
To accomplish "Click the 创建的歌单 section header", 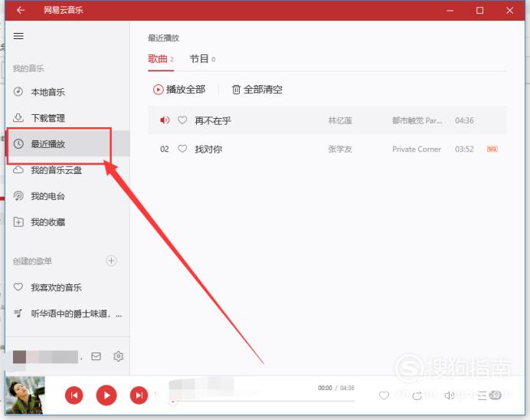I will coord(32,261).
